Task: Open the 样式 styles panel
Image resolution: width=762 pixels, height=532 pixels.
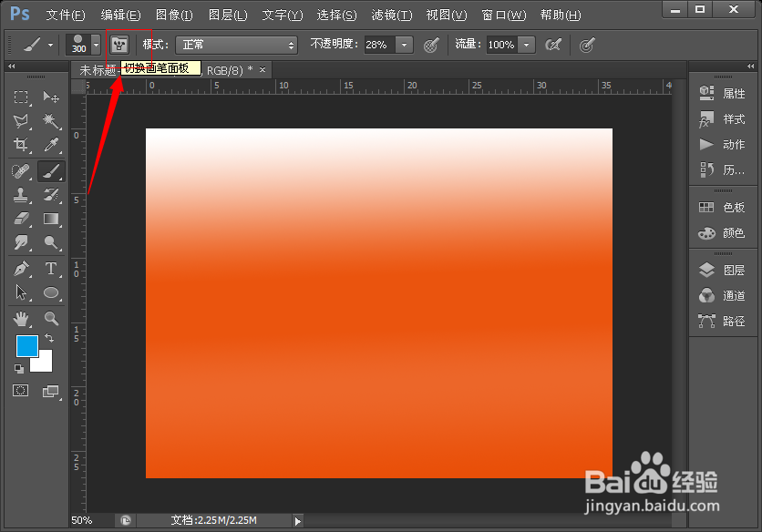Action: 723,119
